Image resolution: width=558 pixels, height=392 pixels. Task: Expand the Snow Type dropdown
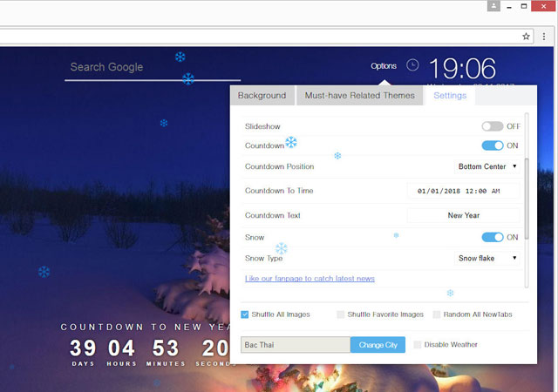point(487,258)
